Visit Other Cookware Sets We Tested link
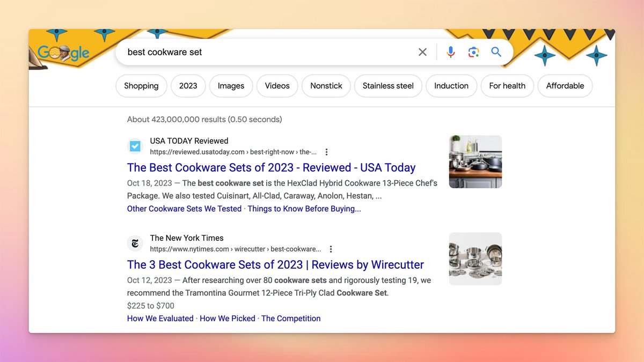Viewport: 644px width, 362px height. pos(184,209)
